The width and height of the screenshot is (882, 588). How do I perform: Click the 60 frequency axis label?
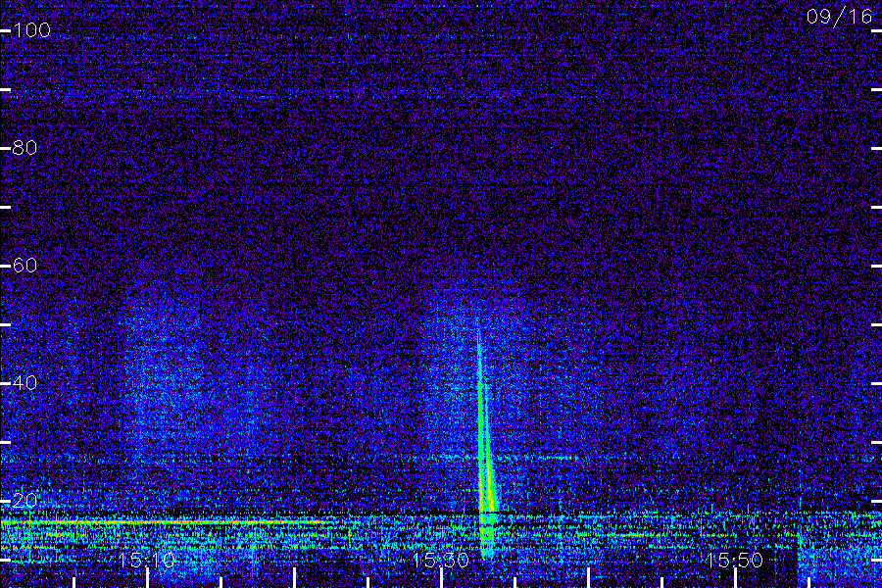[x=24, y=265]
